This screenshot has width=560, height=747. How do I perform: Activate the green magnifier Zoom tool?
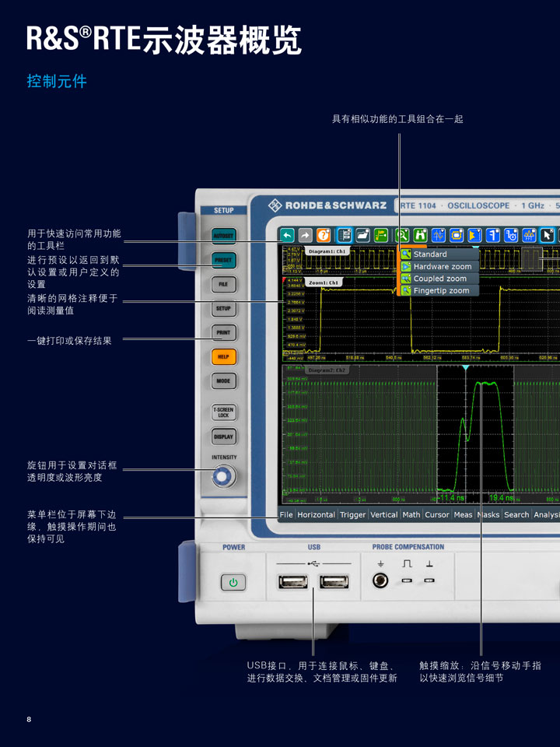click(402, 235)
